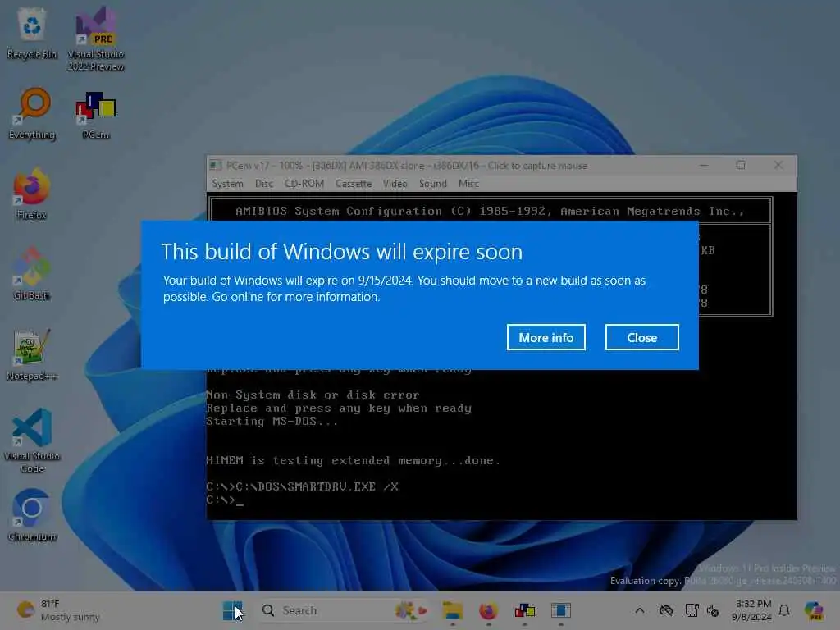Open the Notepad++ desktop shortcut icon
This screenshot has height=630, width=840.
click(x=32, y=354)
